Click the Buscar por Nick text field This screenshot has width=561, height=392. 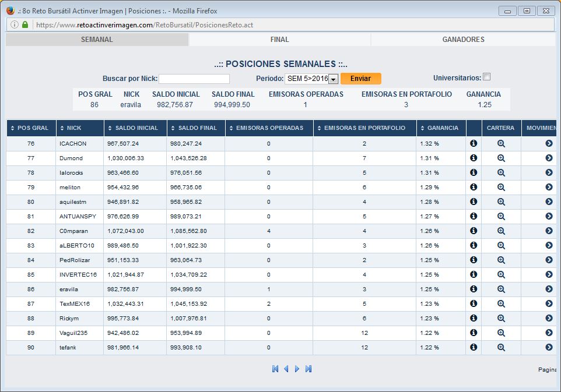tap(194, 79)
